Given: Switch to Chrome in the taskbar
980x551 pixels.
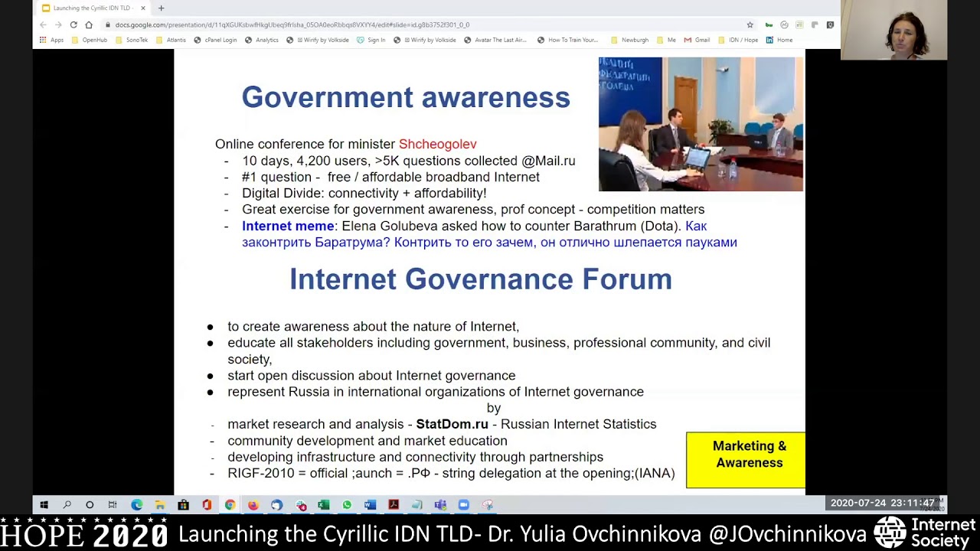Looking at the screenshot, I should [x=230, y=504].
